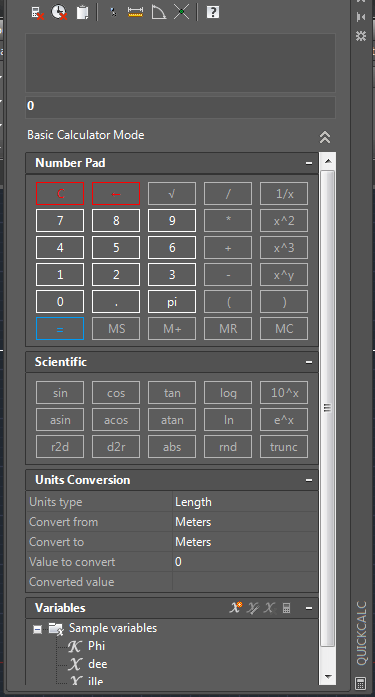This screenshot has height=697, width=375.
Task: Open Convert from Meters dropdown
Action: tap(245, 522)
